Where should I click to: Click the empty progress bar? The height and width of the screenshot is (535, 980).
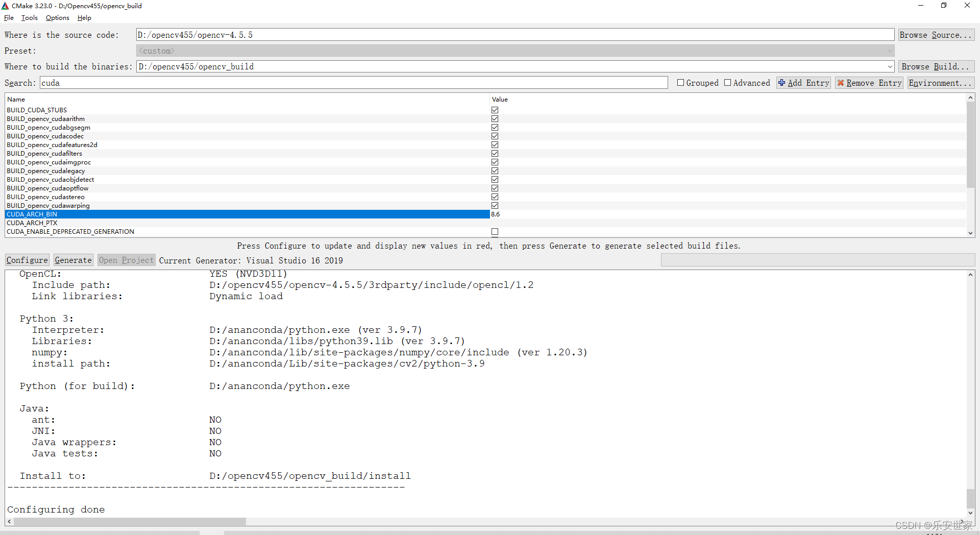tap(818, 260)
